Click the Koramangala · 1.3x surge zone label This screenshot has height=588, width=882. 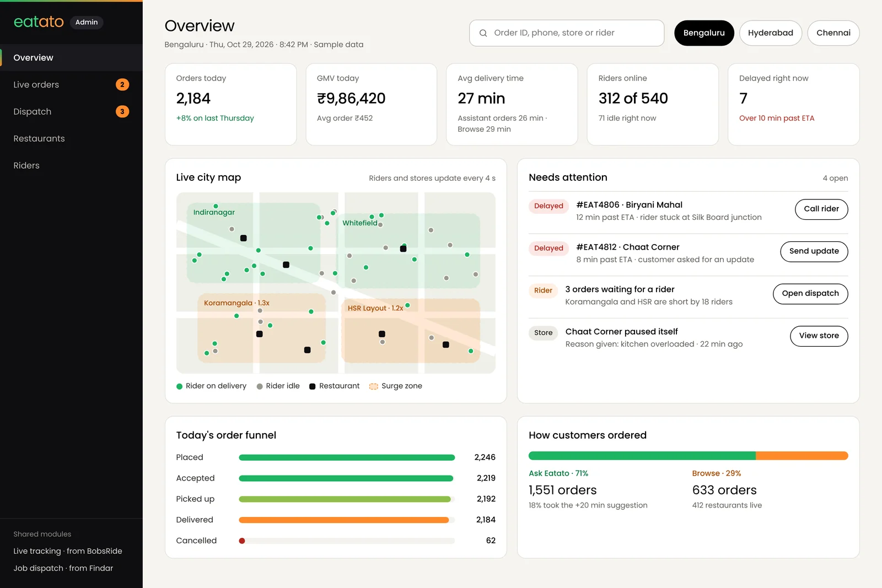click(236, 303)
